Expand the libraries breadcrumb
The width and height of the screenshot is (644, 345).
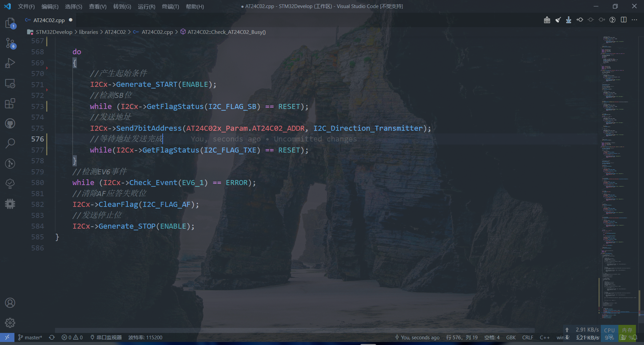(89, 32)
